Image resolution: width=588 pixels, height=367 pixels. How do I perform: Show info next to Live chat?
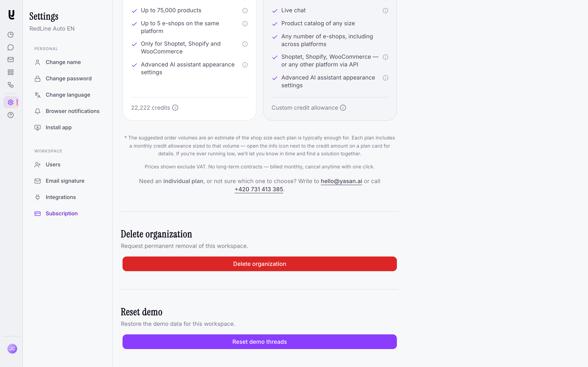[385, 11]
